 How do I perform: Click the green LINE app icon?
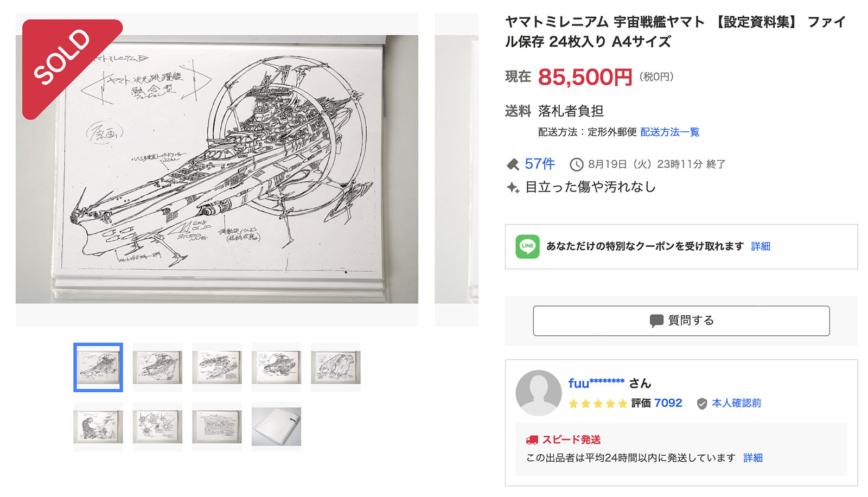[x=527, y=246]
